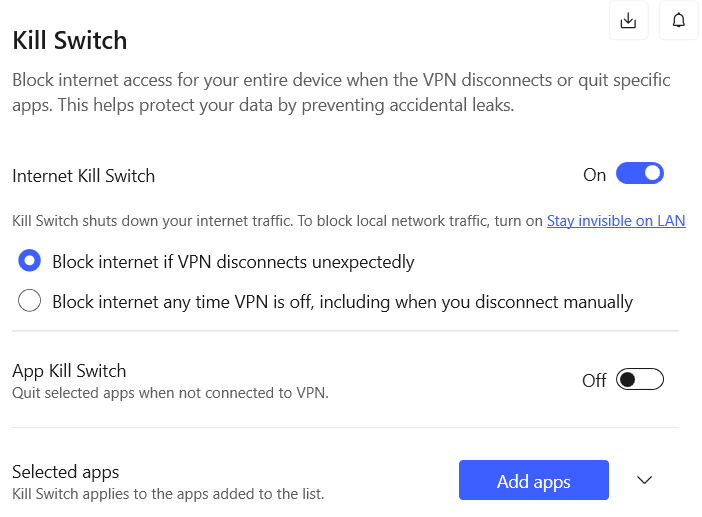Select 'Block internet if VPN disconnects unexpectedly'
This screenshot has width=702, height=517.
tap(30, 262)
